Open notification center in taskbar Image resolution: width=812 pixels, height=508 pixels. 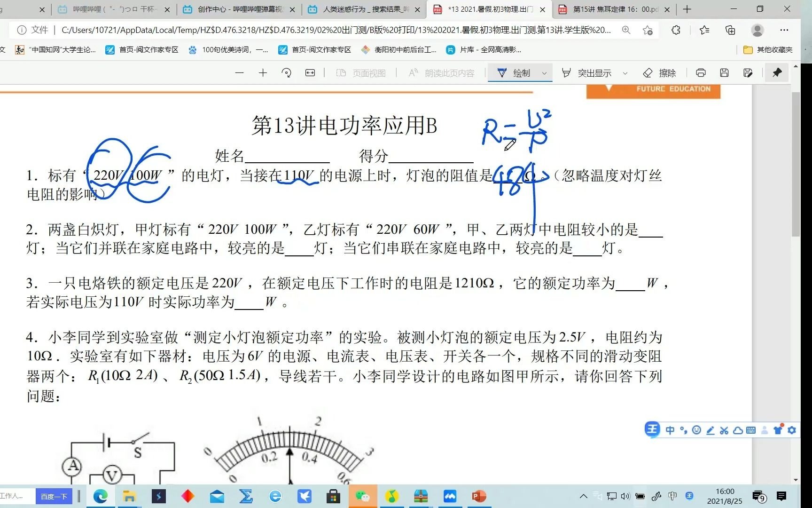781,496
